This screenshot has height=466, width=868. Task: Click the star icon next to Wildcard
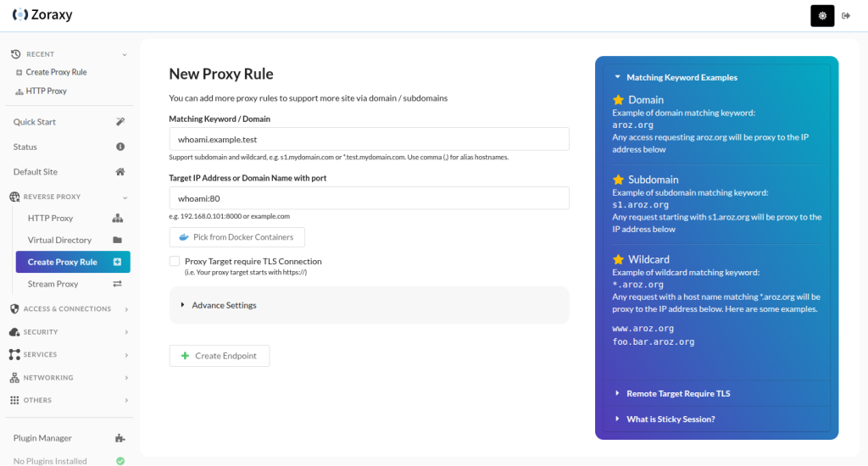pos(618,259)
